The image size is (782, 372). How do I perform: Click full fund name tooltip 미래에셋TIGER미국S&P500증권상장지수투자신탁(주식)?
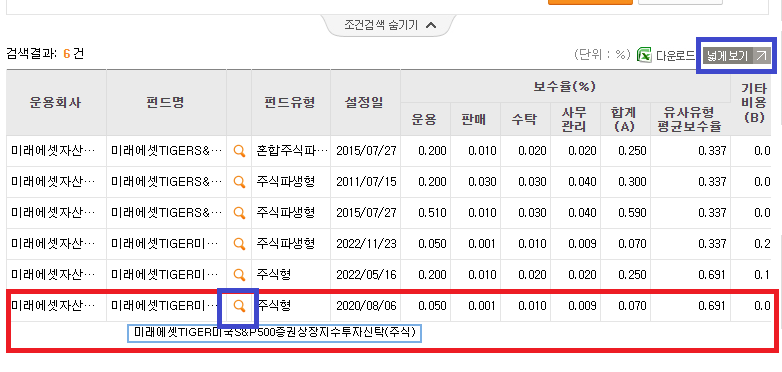click(x=275, y=333)
